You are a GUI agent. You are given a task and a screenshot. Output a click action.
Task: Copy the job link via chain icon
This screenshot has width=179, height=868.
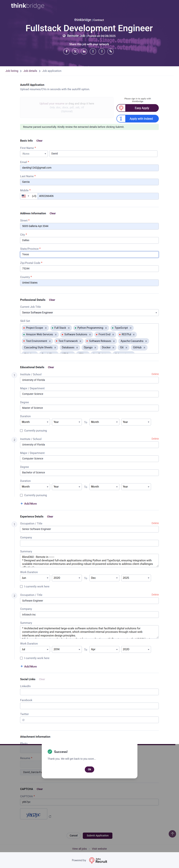coord(110,51)
